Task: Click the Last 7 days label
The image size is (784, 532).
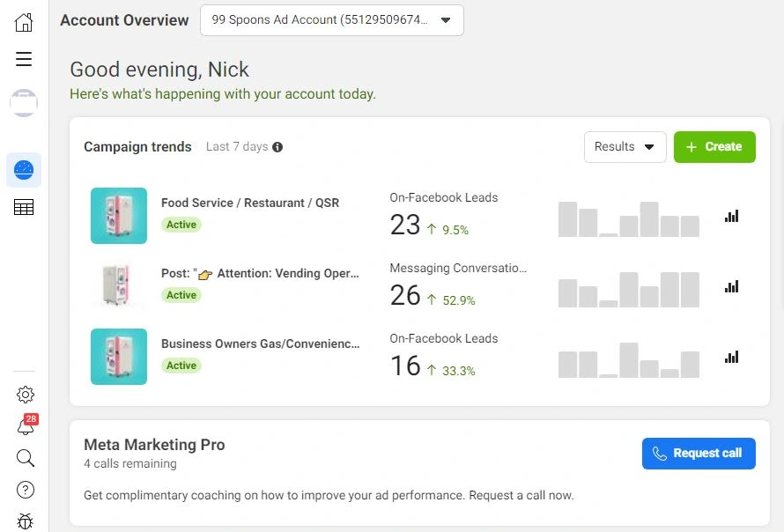Action: pos(237,147)
